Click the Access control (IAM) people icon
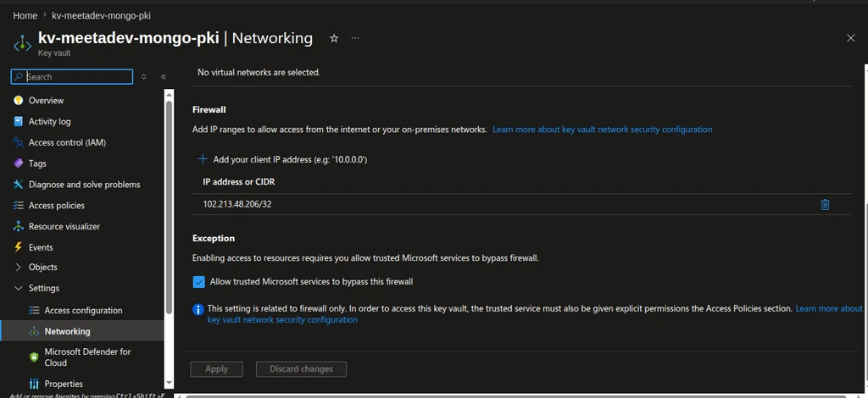This screenshot has width=868, height=398. 19,142
